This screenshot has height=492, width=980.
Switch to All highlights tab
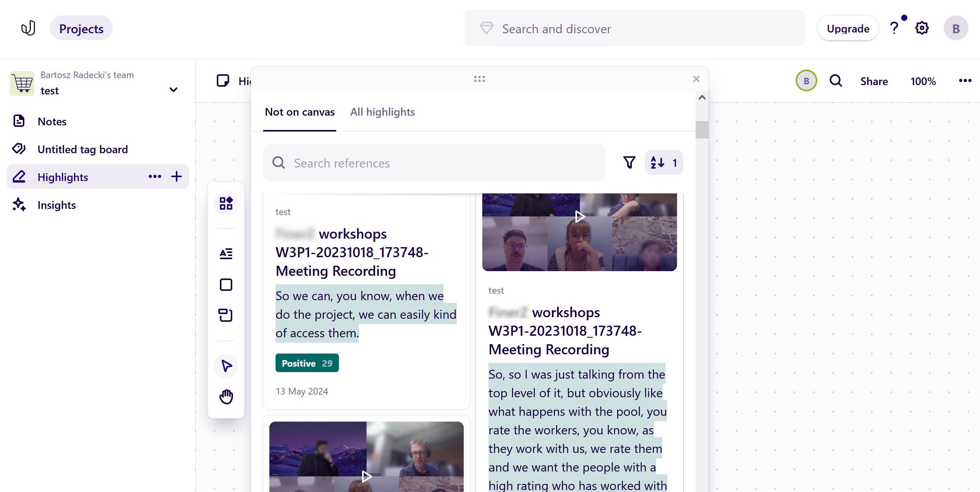coord(383,112)
